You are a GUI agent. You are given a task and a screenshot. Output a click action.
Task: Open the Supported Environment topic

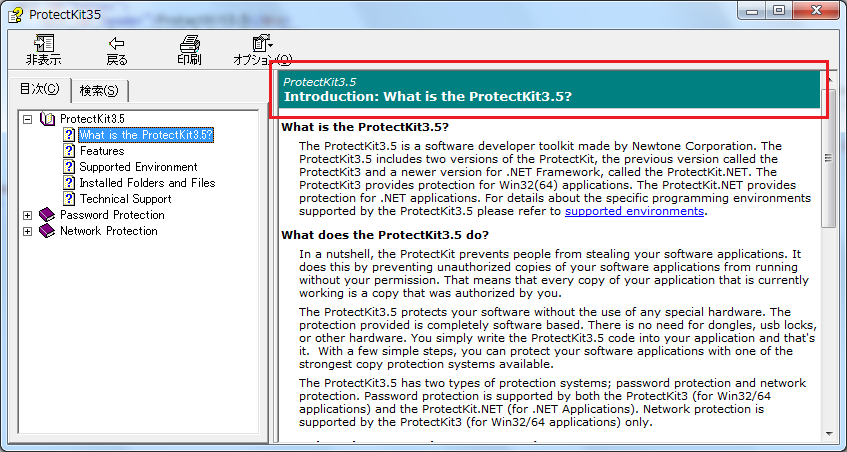tap(138, 167)
